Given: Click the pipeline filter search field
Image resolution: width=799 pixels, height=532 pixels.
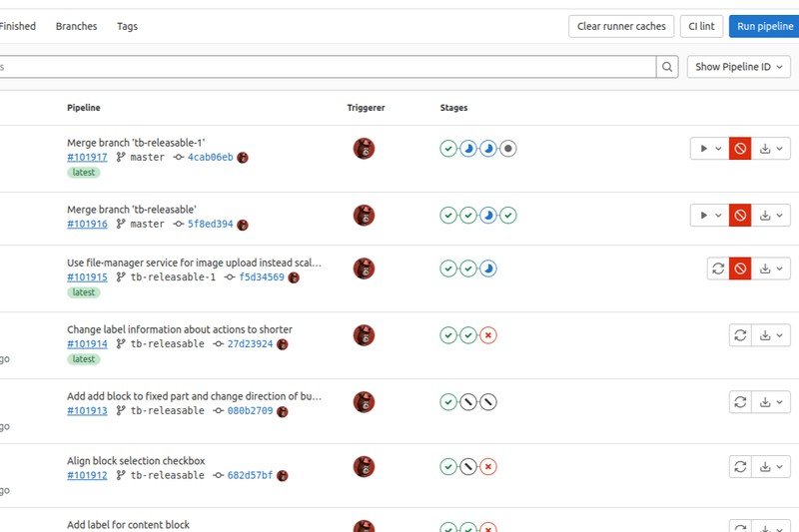Looking at the screenshot, I should 330,67.
